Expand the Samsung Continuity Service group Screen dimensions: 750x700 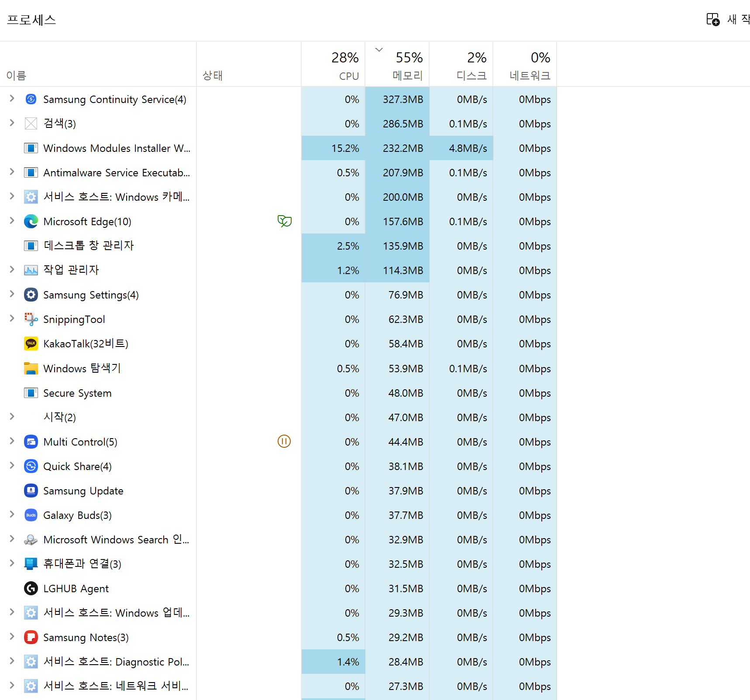pyautogui.click(x=12, y=98)
